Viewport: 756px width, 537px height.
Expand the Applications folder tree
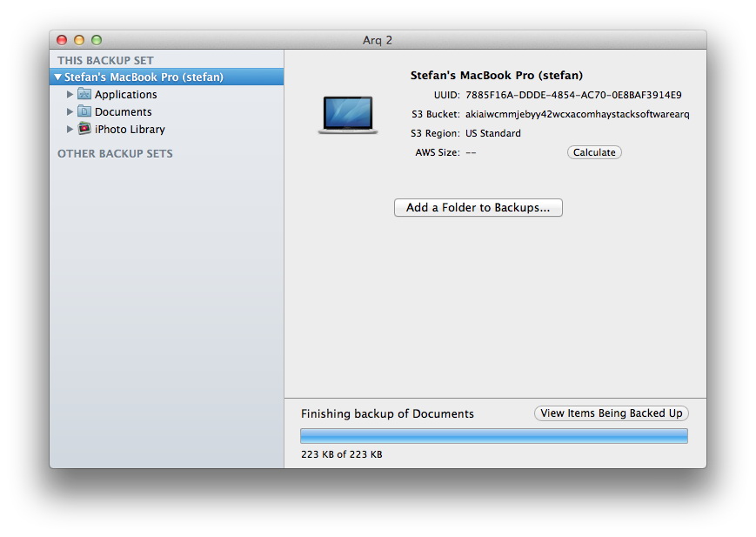click(x=70, y=94)
